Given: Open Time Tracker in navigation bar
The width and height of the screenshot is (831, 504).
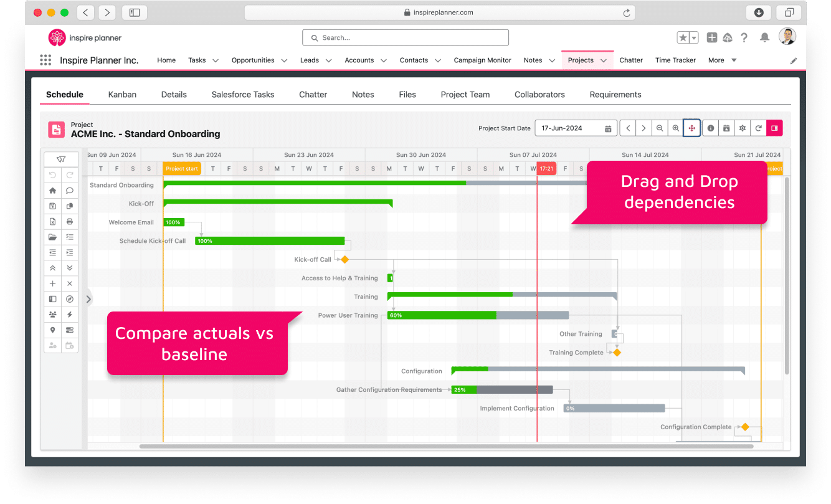Looking at the screenshot, I should point(675,60).
